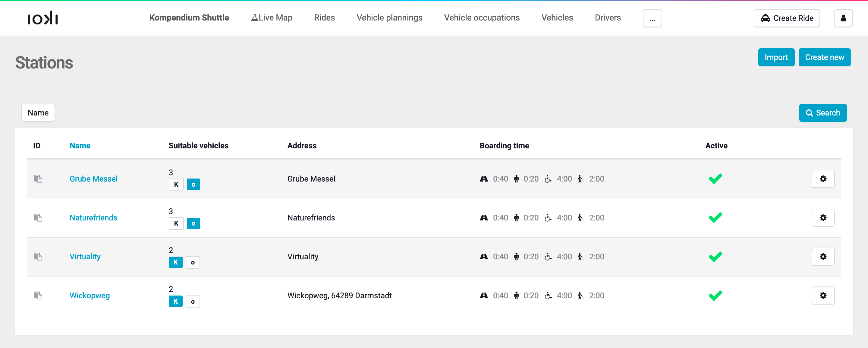The width and height of the screenshot is (868, 348).
Task: Click the blue K badge for Wickopweg
Action: point(175,301)
